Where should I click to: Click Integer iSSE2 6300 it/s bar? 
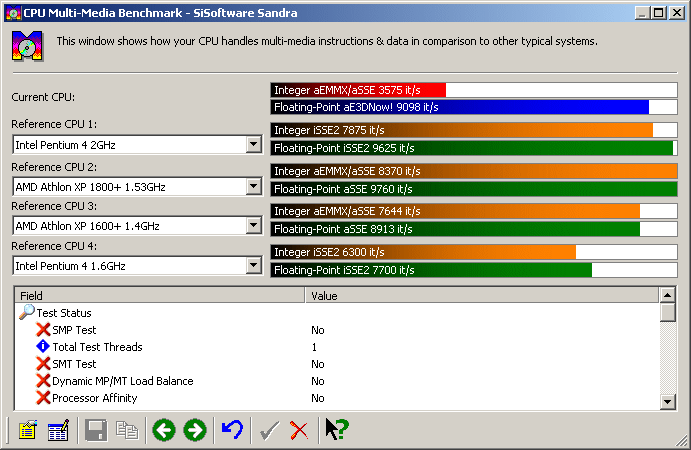[474, 252]
